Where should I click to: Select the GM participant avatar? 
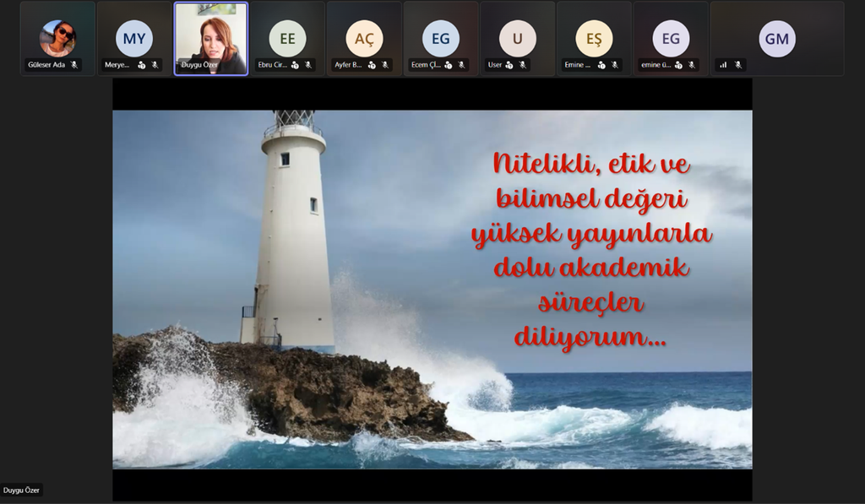pyautogui.click(x=776, y=38)
